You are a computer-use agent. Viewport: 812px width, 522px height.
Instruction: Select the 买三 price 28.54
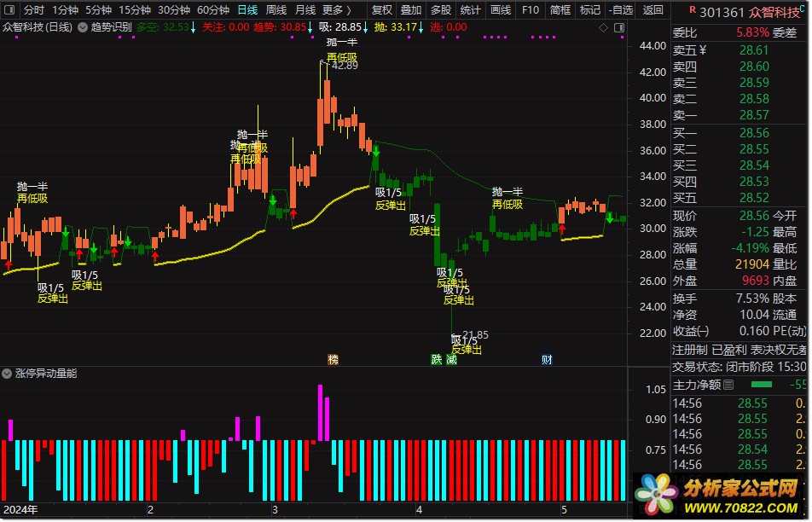coord(754,165)
